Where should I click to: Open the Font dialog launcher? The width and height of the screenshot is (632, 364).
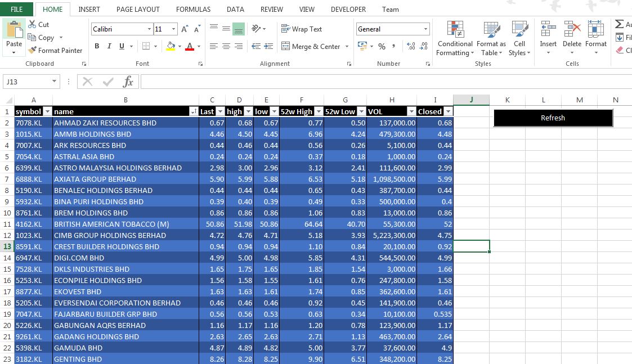(200, 64)
